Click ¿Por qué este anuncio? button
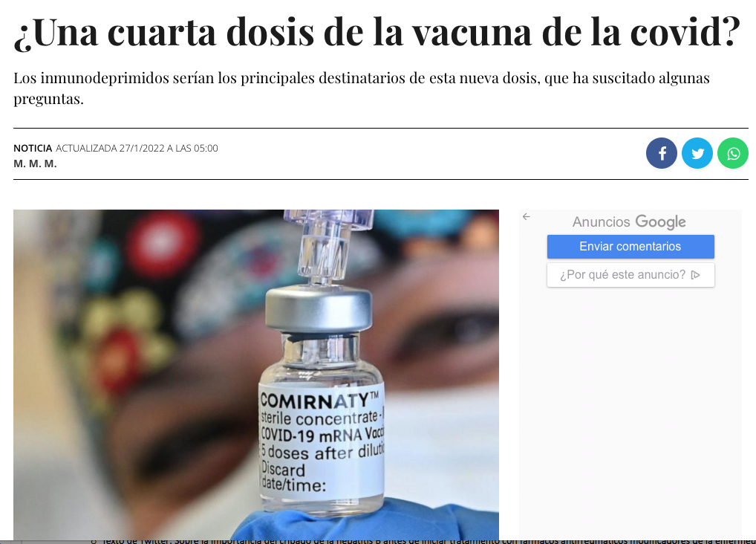 coord(630,275)
